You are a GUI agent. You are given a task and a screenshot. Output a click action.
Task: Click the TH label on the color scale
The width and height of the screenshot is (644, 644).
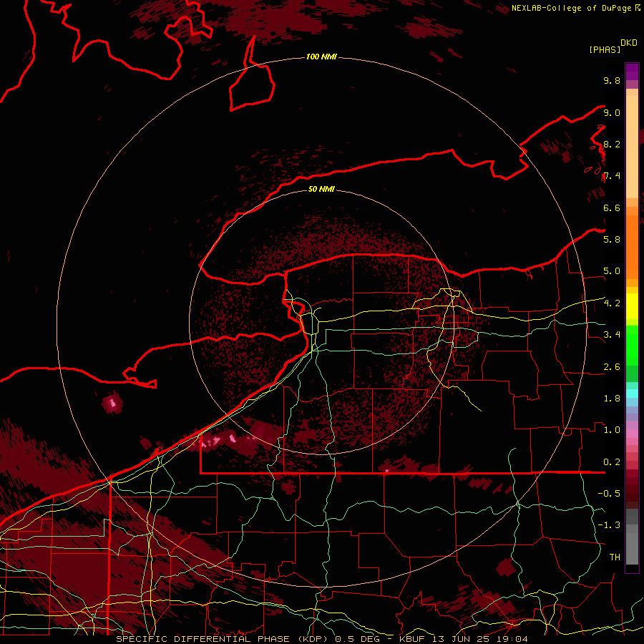pyautogui.click(x=615, y=557)
